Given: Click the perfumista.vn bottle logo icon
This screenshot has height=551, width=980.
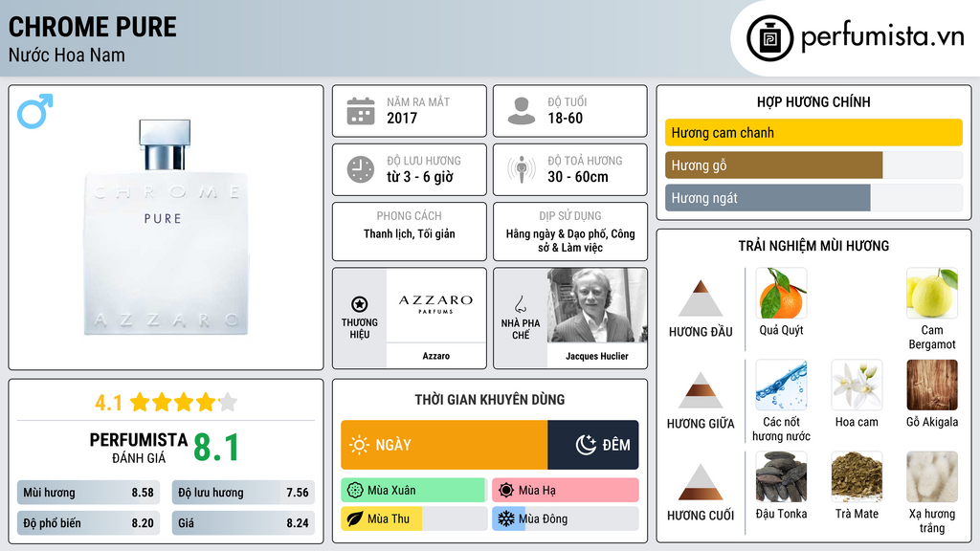Looking at the screenshot, I should click(769, 38).
